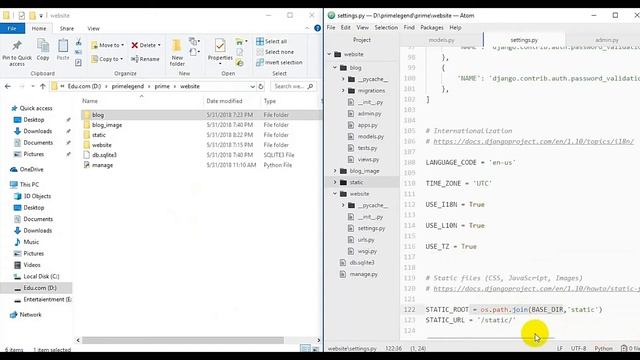Open views.py in Atom tree

click(x=368, y=159)
